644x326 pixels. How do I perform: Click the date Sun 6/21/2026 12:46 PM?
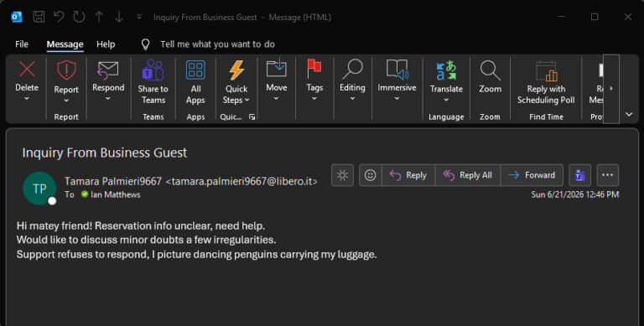click(574, 194)
